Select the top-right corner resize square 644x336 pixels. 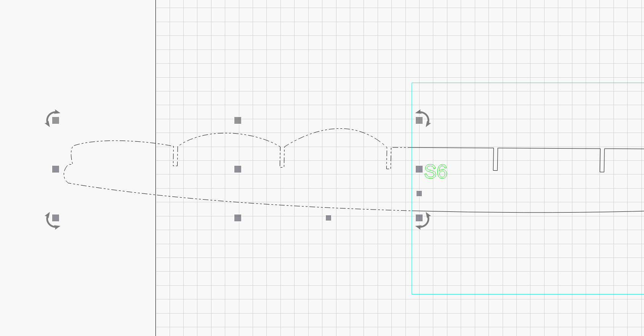tap(419, 120)
